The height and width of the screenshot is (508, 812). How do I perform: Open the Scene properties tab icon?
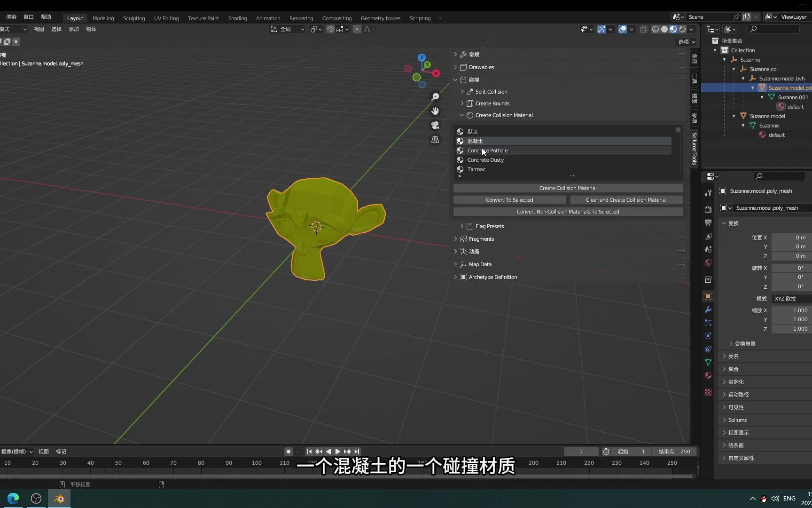708,249
